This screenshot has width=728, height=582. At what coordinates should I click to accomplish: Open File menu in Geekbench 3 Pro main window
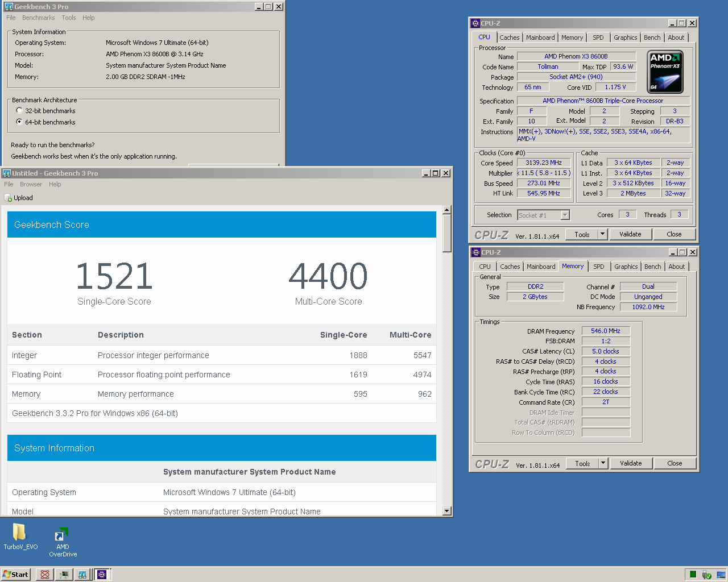pos(11,18)
